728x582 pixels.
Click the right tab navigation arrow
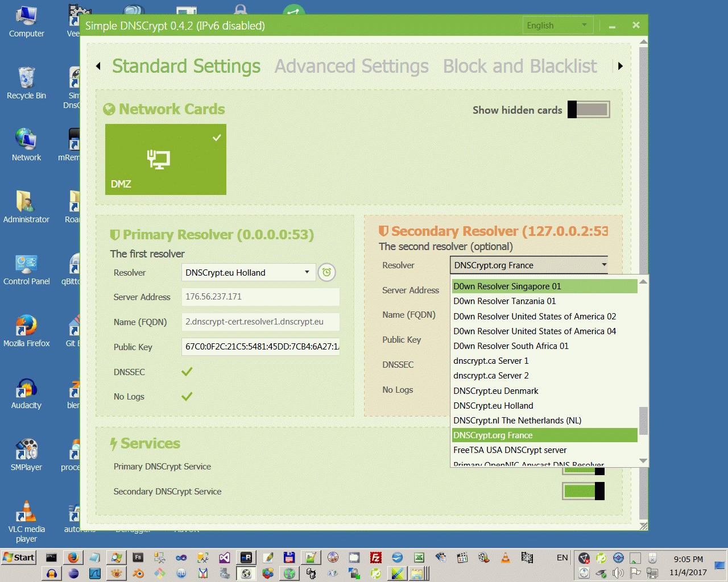click(621, 66)
